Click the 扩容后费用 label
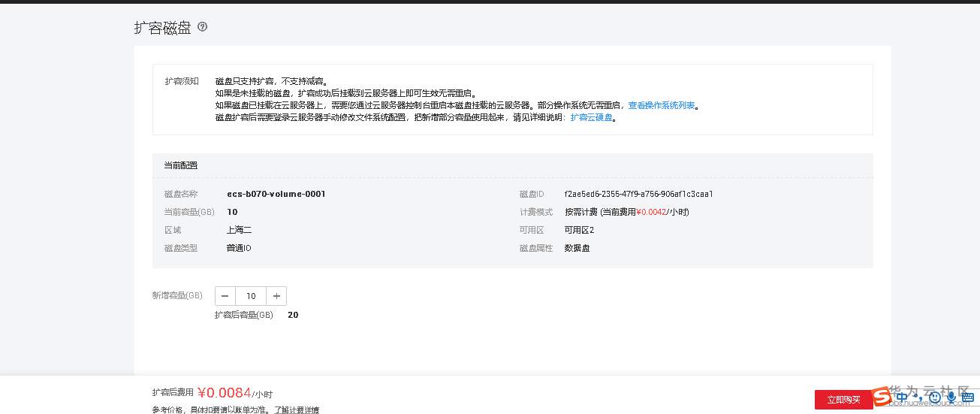980x414 pixels. (173, 392)
